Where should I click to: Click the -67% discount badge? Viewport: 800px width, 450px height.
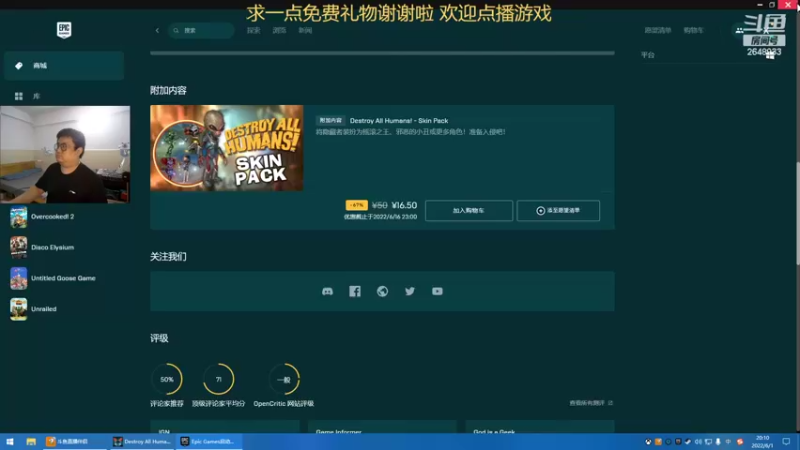(x=356, y=205)
